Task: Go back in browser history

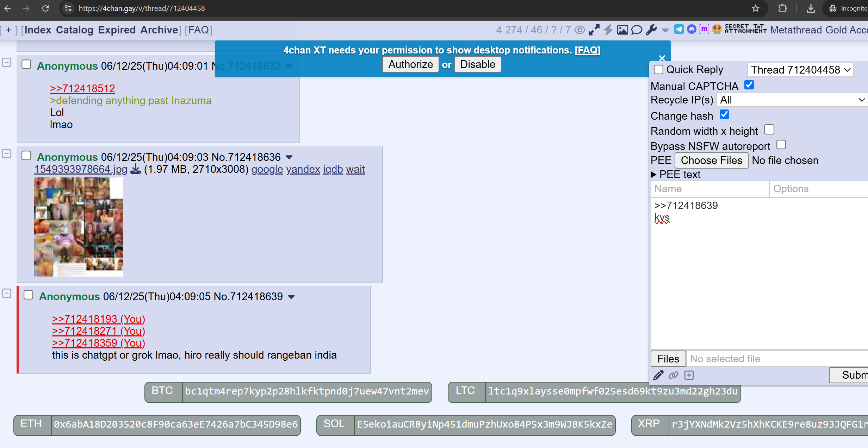Action: pyautogui.click(x=7, y=8)
